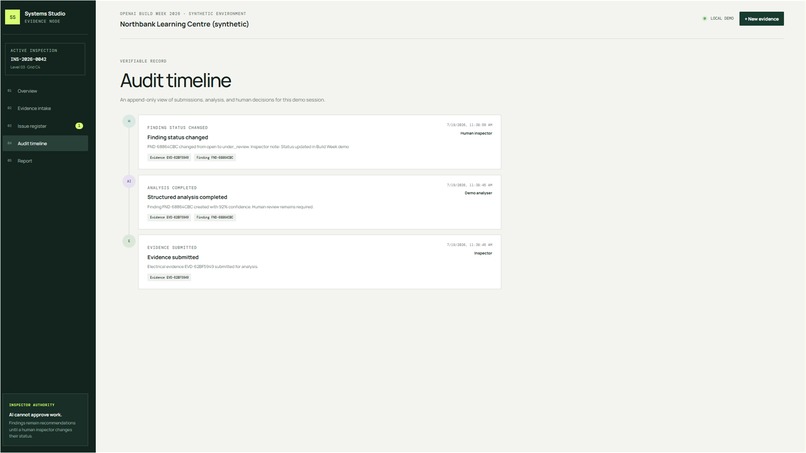Click the Evidence submitted timeline marker

(x=129, y=241)
